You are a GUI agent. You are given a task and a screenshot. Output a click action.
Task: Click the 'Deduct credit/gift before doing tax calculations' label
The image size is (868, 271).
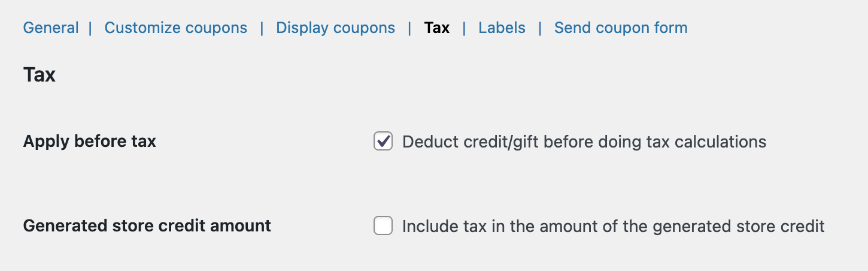(584, 141)
